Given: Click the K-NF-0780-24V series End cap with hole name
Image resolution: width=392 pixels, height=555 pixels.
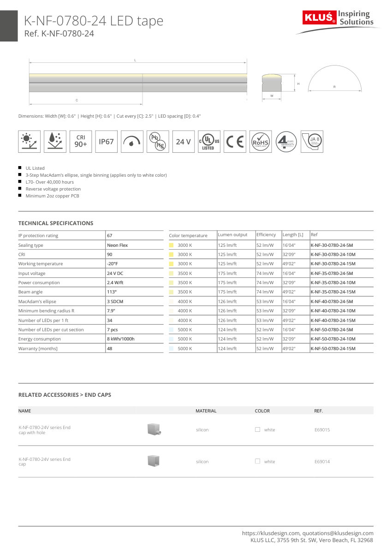Looking at the screenshot, I should coord(44,430).
